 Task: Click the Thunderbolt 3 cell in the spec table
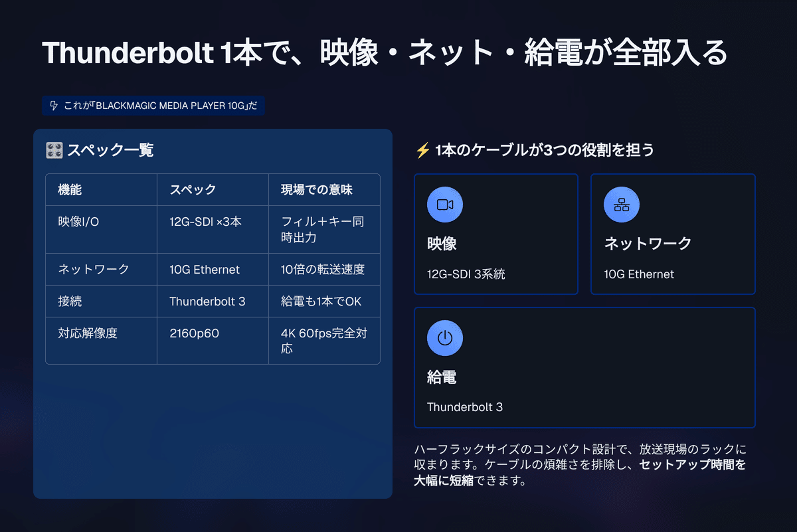207,302
